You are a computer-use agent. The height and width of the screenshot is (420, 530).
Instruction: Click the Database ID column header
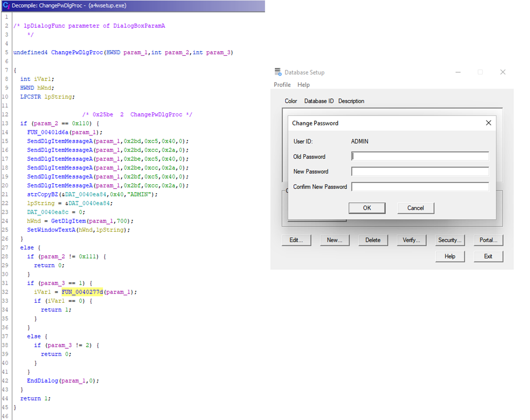pyautogui.click(x=319, y=101)
